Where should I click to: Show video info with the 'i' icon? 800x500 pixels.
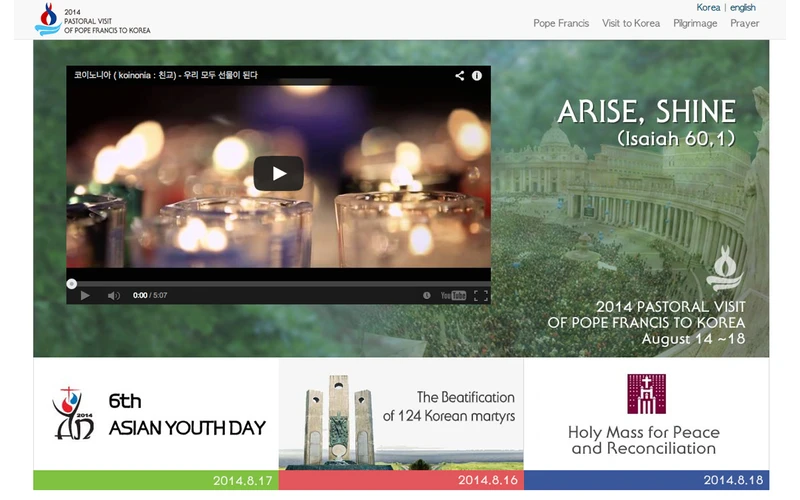[x=477, y=76]
